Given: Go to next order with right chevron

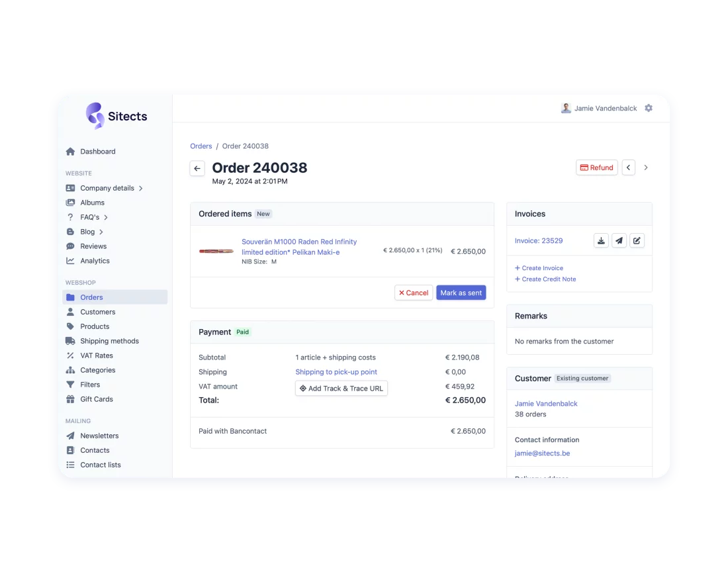Looking at the screenshot, I should tap(646, 167).
